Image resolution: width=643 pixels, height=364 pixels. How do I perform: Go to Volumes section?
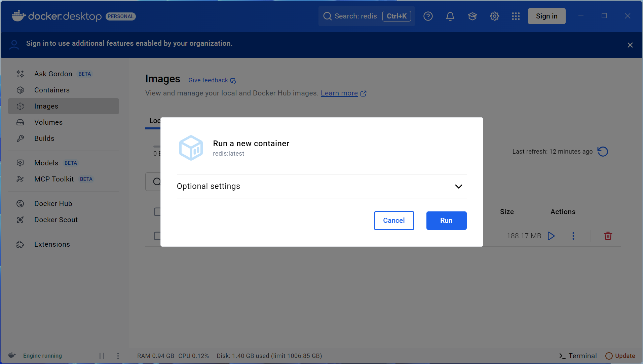point(64,122)
